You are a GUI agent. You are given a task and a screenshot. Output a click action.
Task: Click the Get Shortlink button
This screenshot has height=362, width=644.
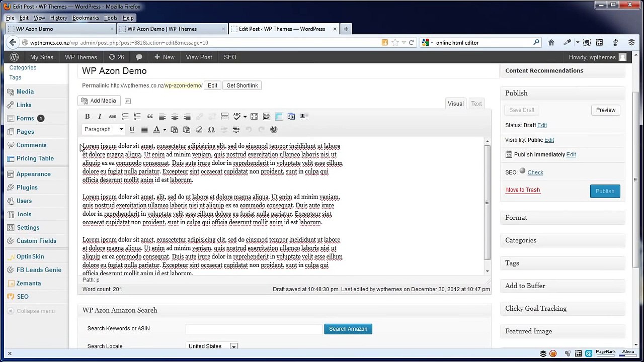pos(242,85)
